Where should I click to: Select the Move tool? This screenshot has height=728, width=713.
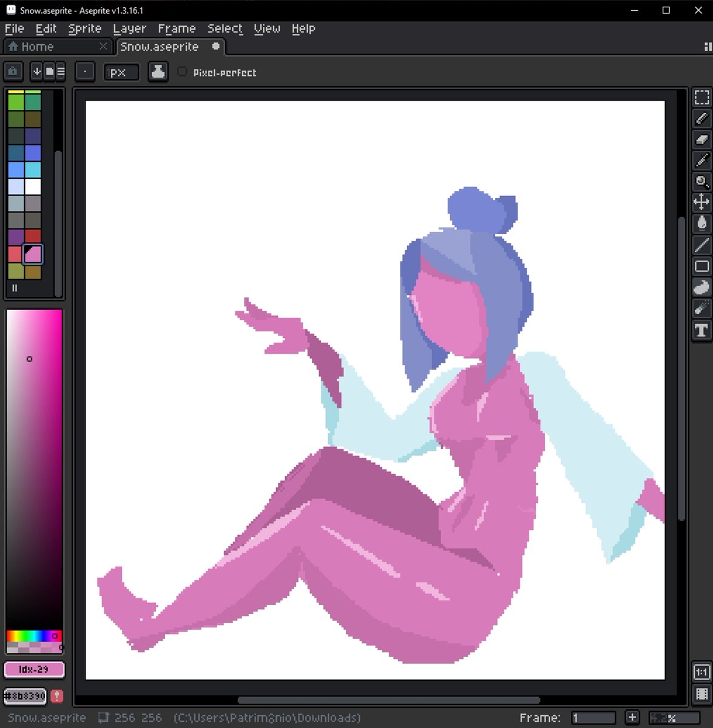pyautogui.click(x=701, y=202)
